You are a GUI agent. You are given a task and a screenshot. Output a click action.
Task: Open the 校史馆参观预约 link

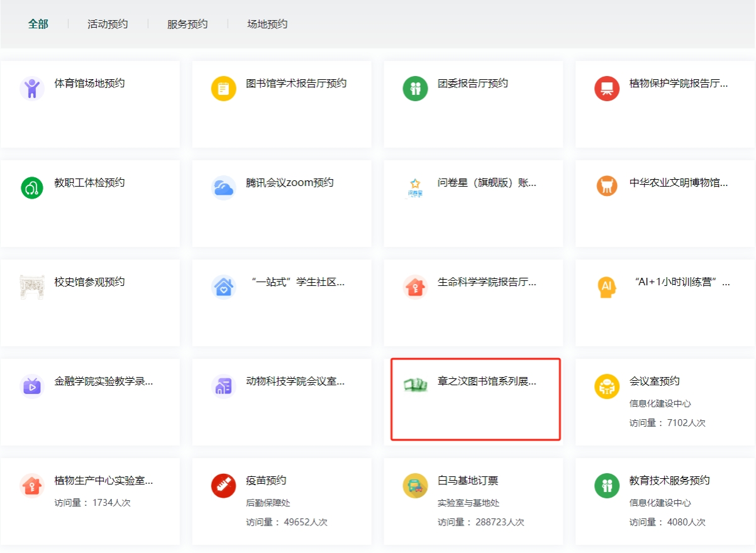click(89, 282)
